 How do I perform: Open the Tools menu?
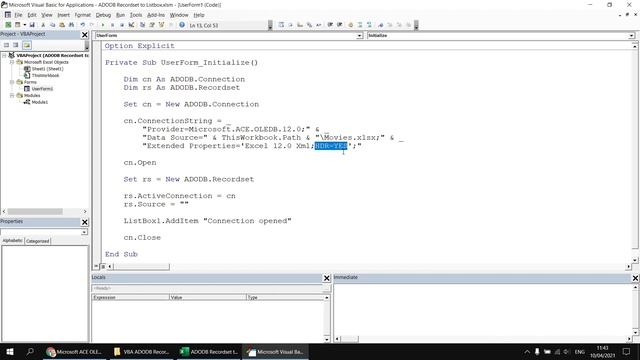click(x=136, y=15)
